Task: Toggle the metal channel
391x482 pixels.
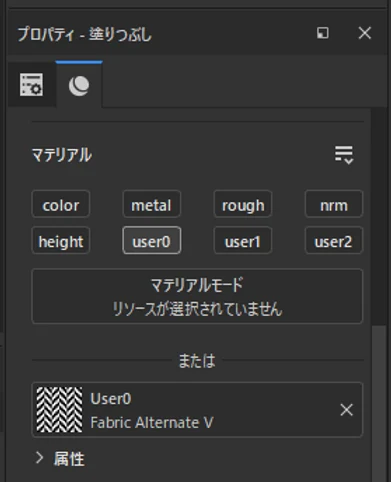Action: coord(152,204)
